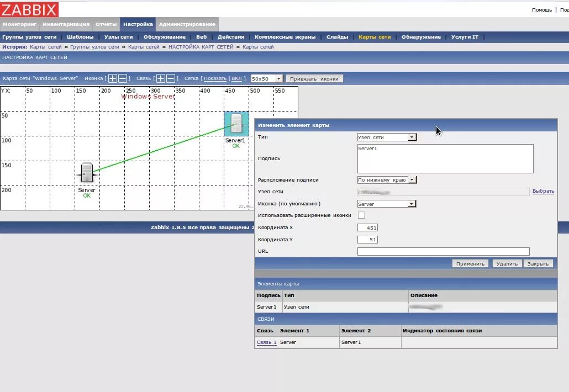Open the 50x50 grid size dropdown
Screen dimensions: 569x392
(x=267, y=79)
